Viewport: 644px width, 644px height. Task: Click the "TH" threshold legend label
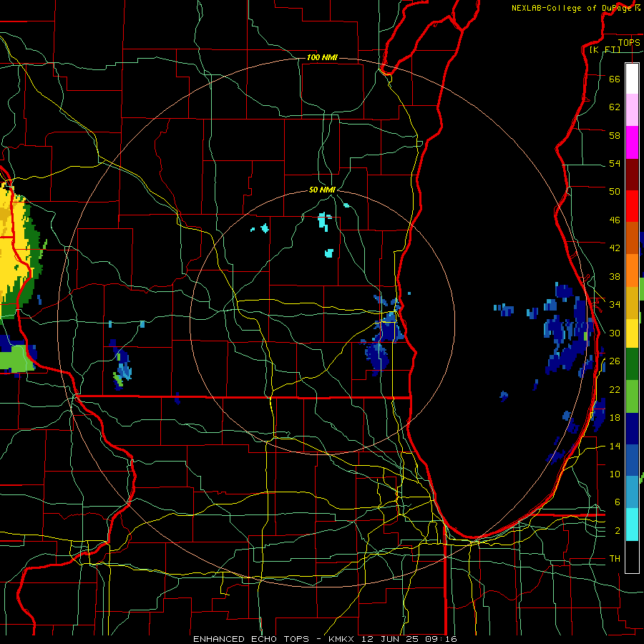(615, 559)
